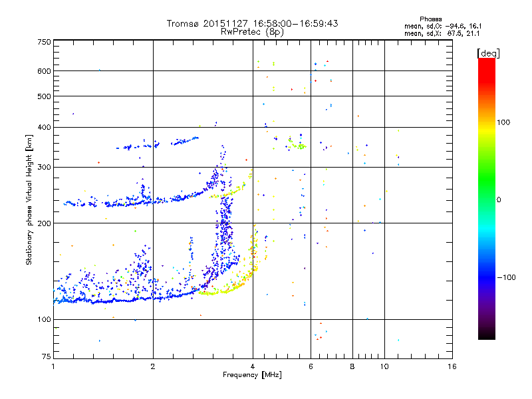Image resolution: width=532 pixels, height=399 pixels.
Task: Click the 'Phases' header in the statistics block
Action: (x=430, y=19)
